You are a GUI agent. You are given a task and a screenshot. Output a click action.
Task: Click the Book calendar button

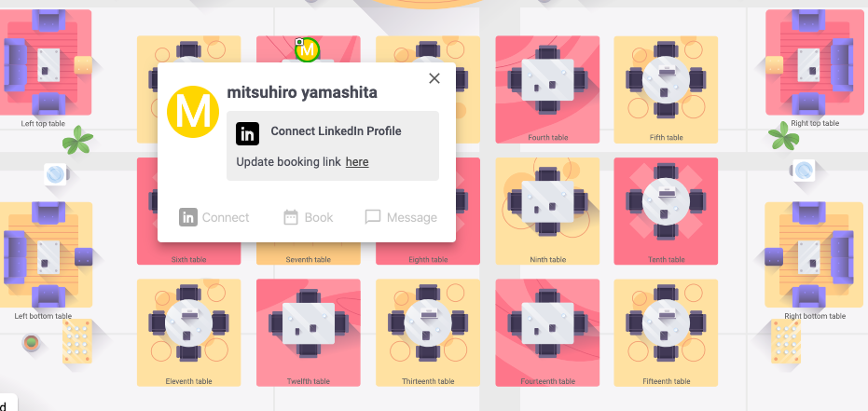(x=309, y=217)
